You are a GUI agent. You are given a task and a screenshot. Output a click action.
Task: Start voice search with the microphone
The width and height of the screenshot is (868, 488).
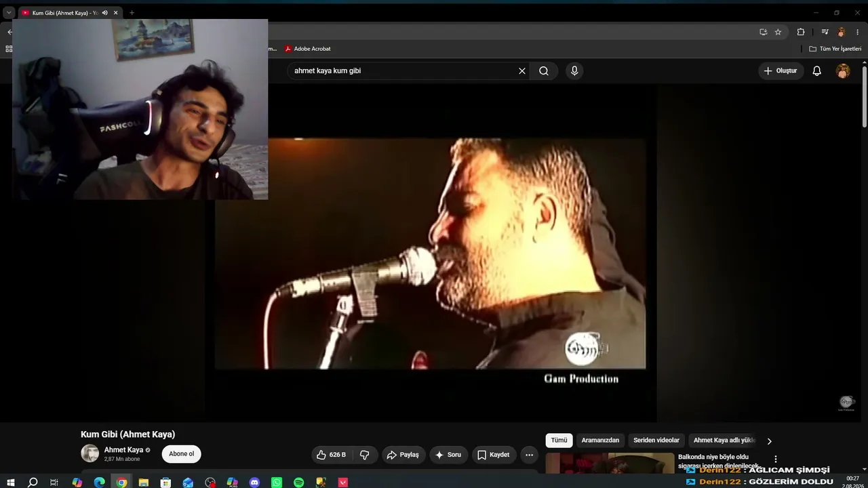click(x=574, y=70)
